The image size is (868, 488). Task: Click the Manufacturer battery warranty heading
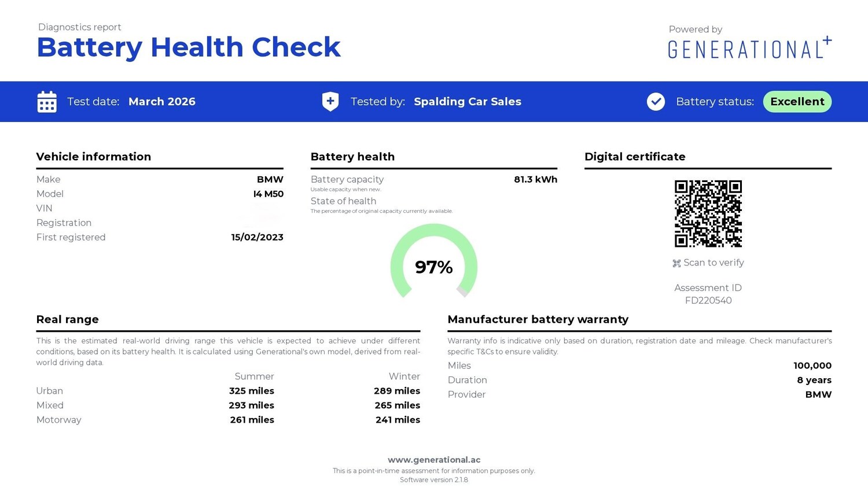click(538, 319)
